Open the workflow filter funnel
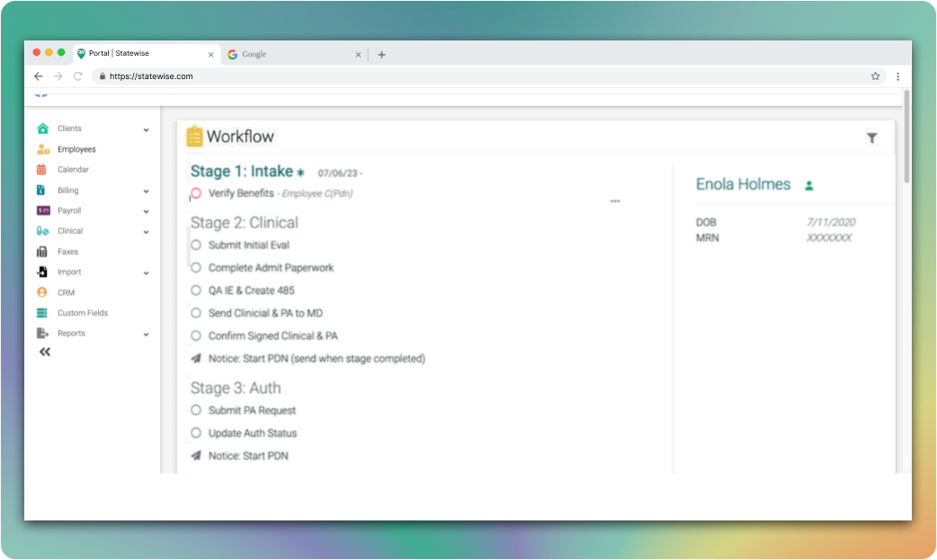937x560 pixels. click(871, 138)
